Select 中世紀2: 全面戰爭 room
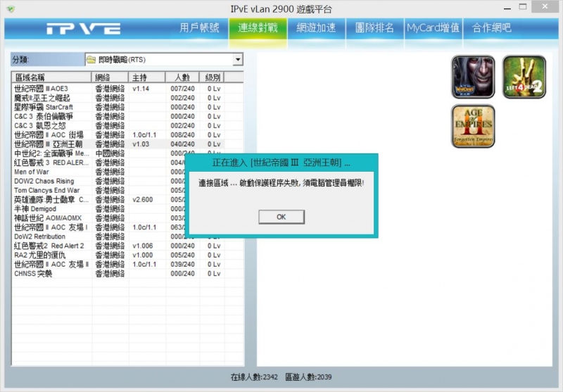Viewport: 563px width, 392px height. [x=99, y=153]
